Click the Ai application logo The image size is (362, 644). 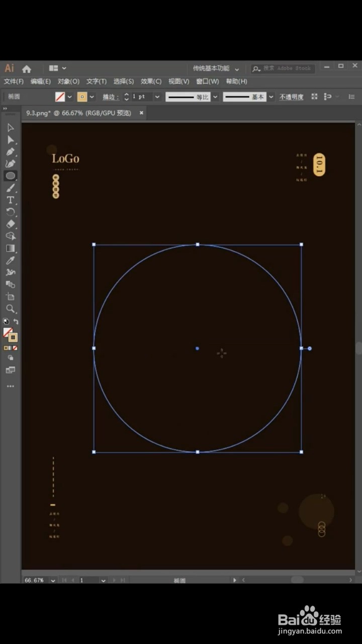point(10,68)
